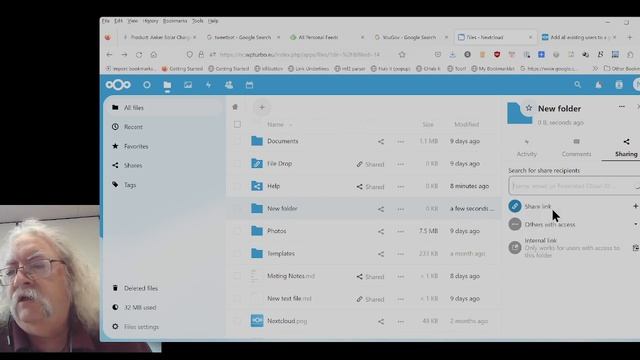
Task: Toggle the select all files checkbox
Action: tap(237, 124)
